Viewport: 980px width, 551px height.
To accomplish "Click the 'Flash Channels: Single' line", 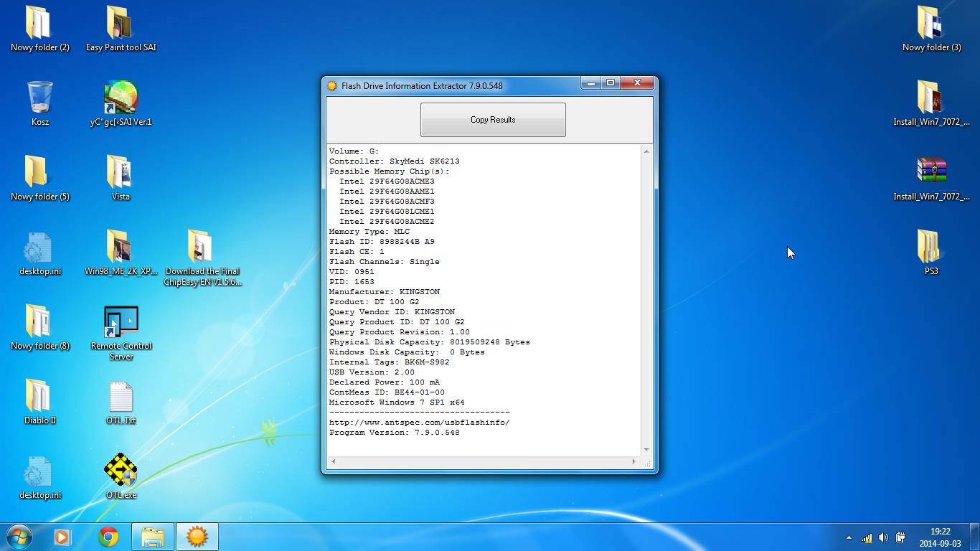I will coord(384,262).
